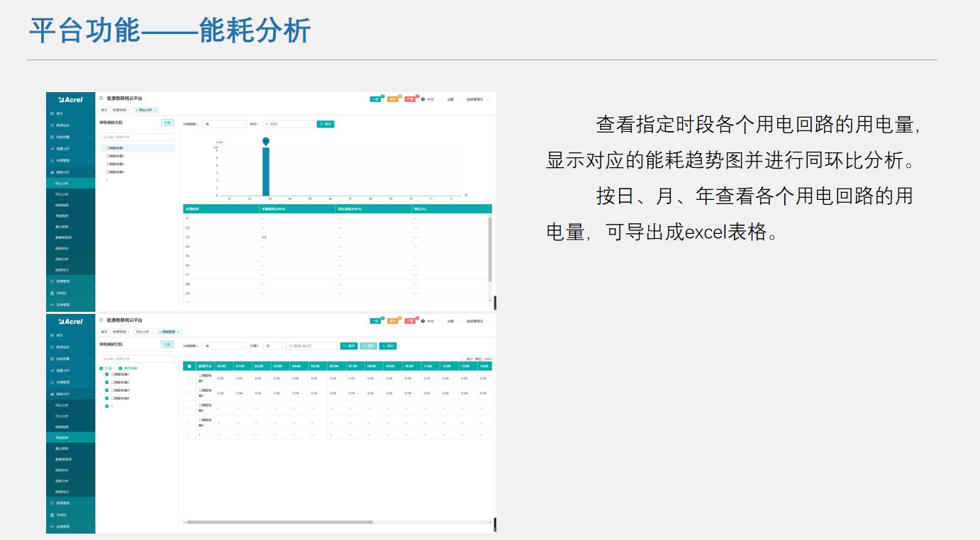The width and height of the screenshot is (980, 540).
Task: Tick the table header select-all checkbox
Action: (189, 366)
